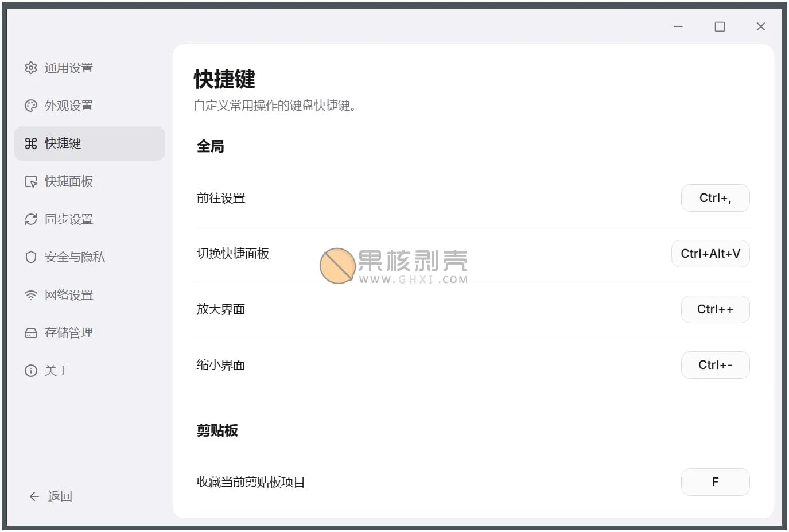Open the 网络设置 section
Screen dimensions: 789x532
90,295
